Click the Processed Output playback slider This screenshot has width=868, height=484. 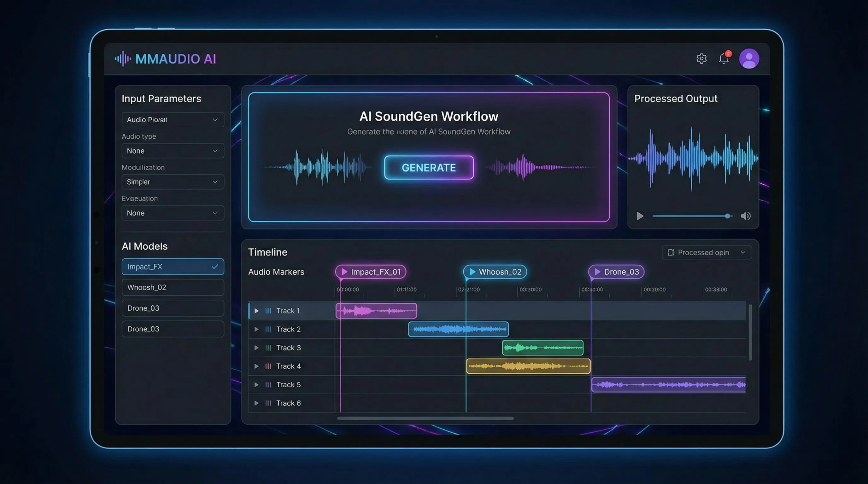pyautogui.click(x=692, y=216)
